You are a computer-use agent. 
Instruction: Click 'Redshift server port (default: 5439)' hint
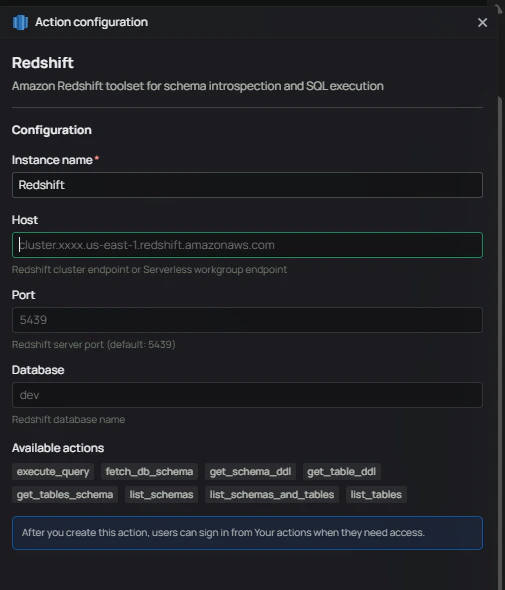[94, 345]
